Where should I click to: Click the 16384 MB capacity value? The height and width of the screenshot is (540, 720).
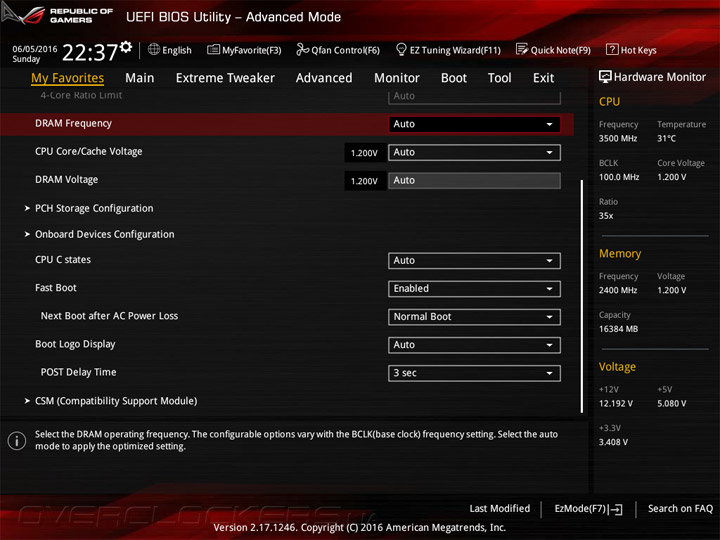point(618,329)
